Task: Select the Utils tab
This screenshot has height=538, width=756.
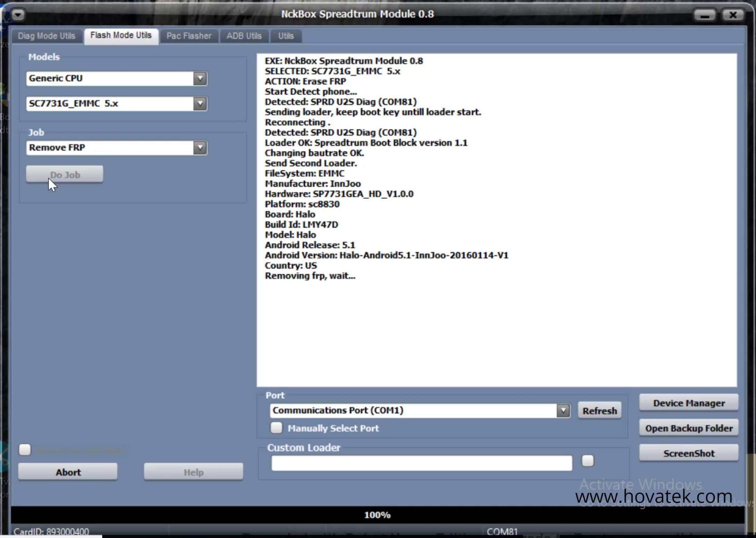Action: coord(286,36)
